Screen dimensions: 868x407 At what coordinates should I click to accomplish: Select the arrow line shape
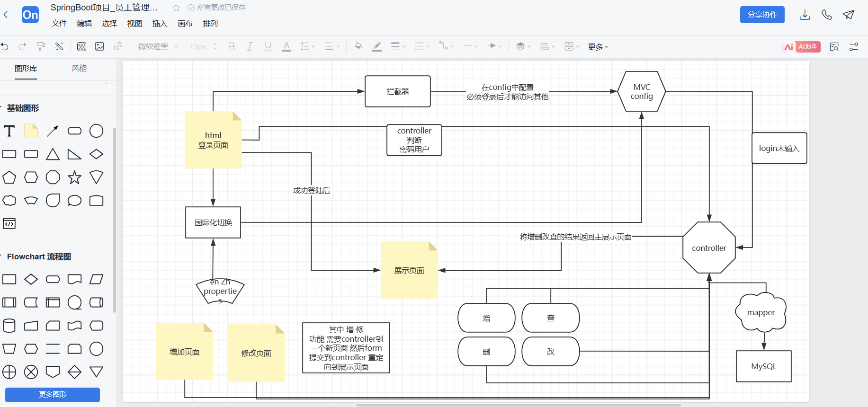pyautogui.click(x=53, y=131)
